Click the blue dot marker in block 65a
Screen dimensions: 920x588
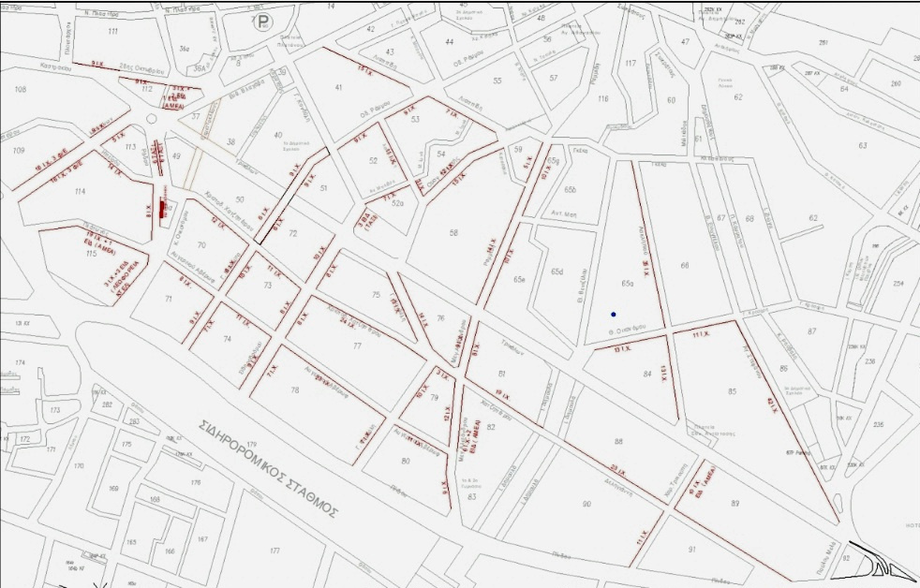(613, 314)
